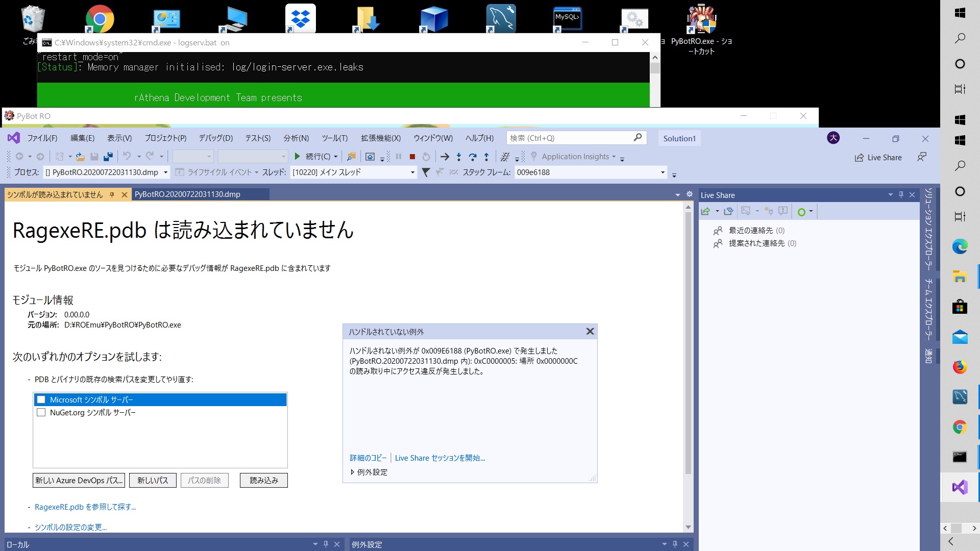Open Visual Studio from the taskbar

[960, 487]
